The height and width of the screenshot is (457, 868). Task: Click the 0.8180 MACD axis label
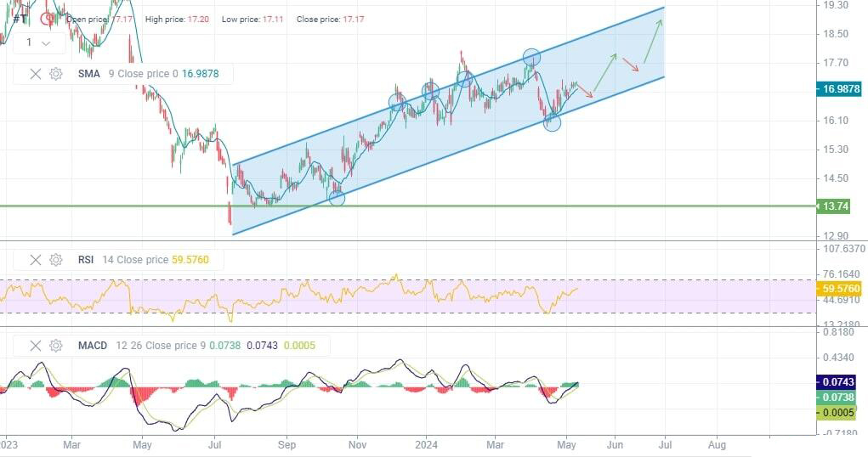(838, 332)
